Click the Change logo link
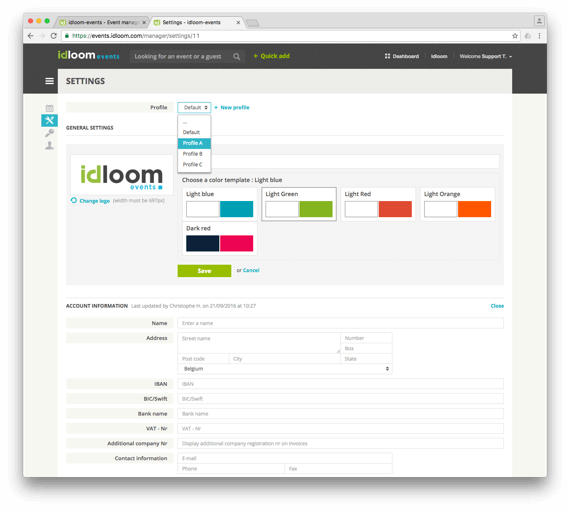Image resolution: width=570 pixels, height=510 pixels. tap(95, 201)
